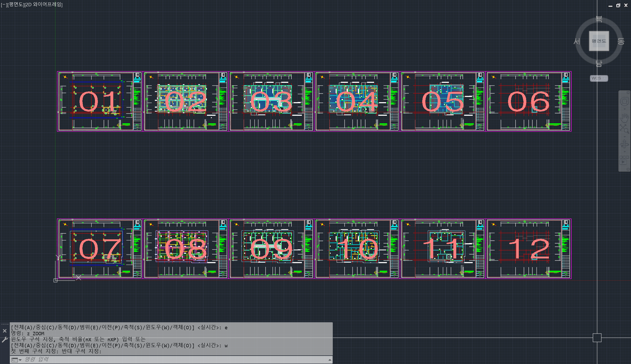Open navigation bar options menu button
The width and height of the screenshot is (631, 364).
coord(628,169)
